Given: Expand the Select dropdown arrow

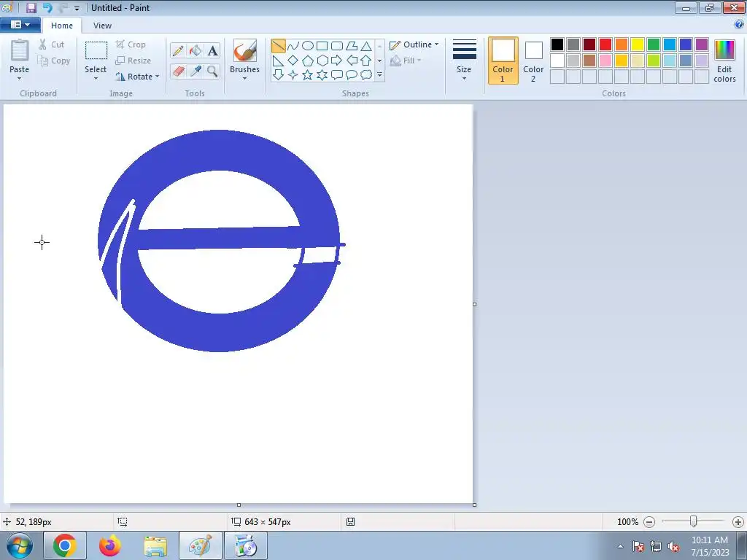Looking at the screenshot, I should 96,79.
